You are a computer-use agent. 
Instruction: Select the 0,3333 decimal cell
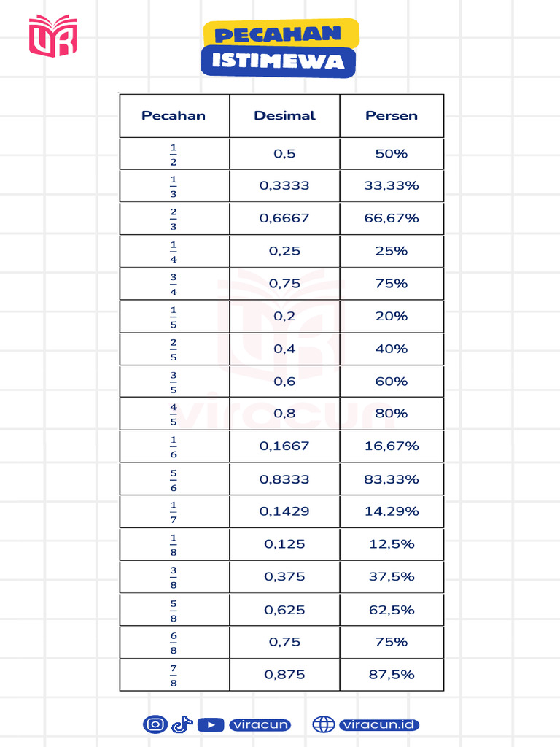click(x=284, y=186)
